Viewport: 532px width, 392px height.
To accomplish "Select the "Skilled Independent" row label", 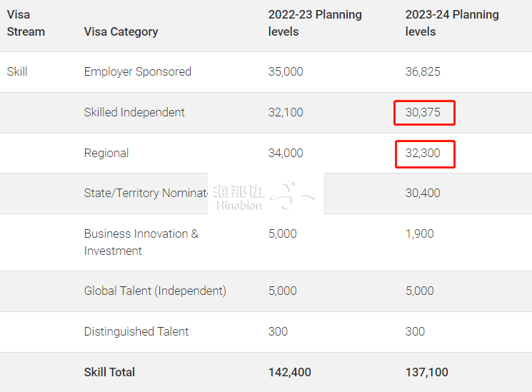I will [x=134, y=112].
